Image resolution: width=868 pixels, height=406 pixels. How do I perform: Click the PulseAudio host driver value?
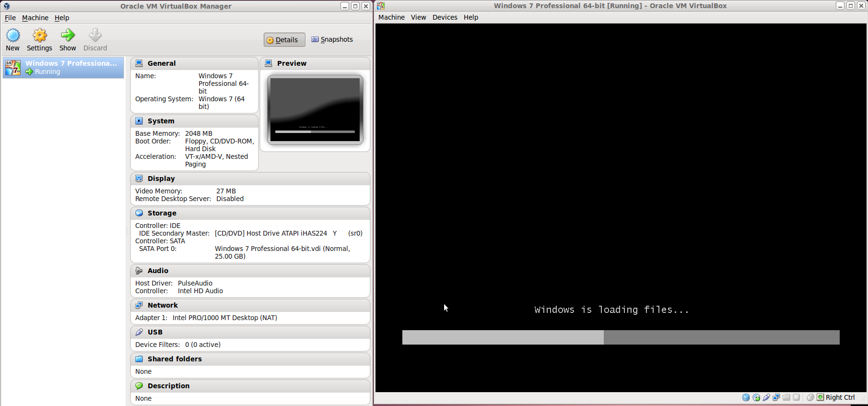(x=195, y=283)
